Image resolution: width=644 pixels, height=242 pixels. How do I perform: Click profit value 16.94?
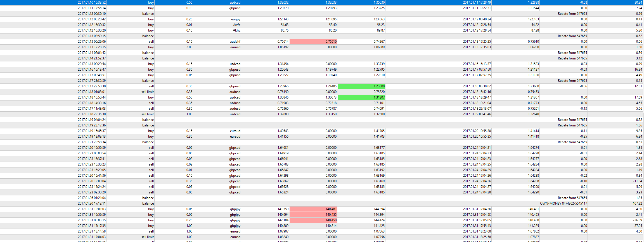pos(638,70)
